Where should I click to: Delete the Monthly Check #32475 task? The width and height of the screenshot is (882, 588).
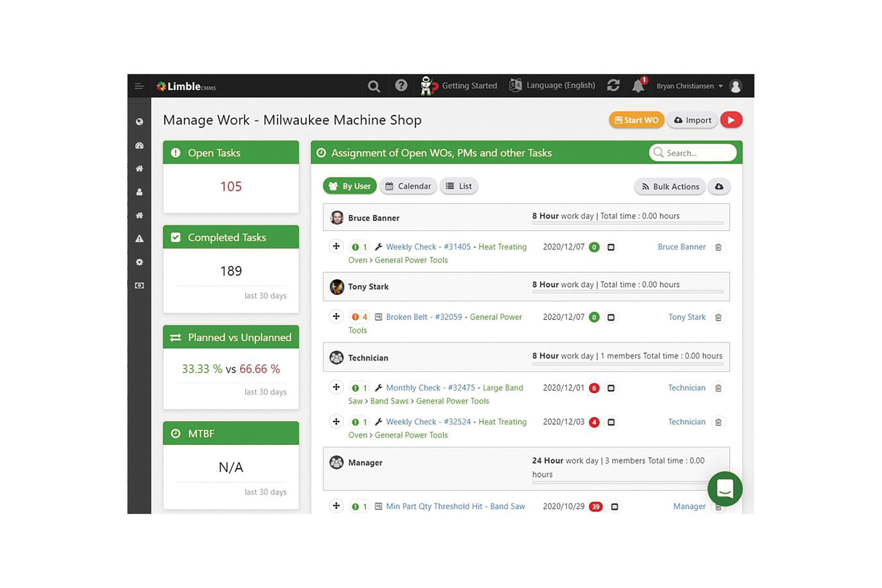pyautogui.click(x=718, y=388)
